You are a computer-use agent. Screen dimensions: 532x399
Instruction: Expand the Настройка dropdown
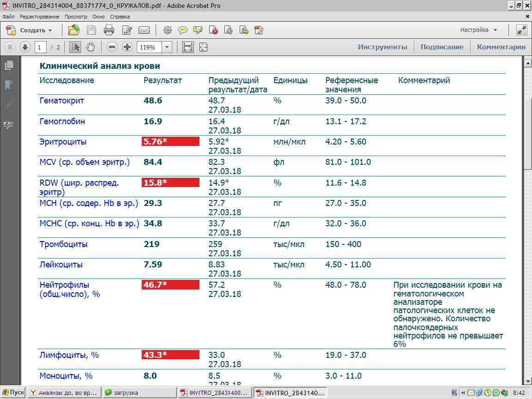click(x=478, y=30)
